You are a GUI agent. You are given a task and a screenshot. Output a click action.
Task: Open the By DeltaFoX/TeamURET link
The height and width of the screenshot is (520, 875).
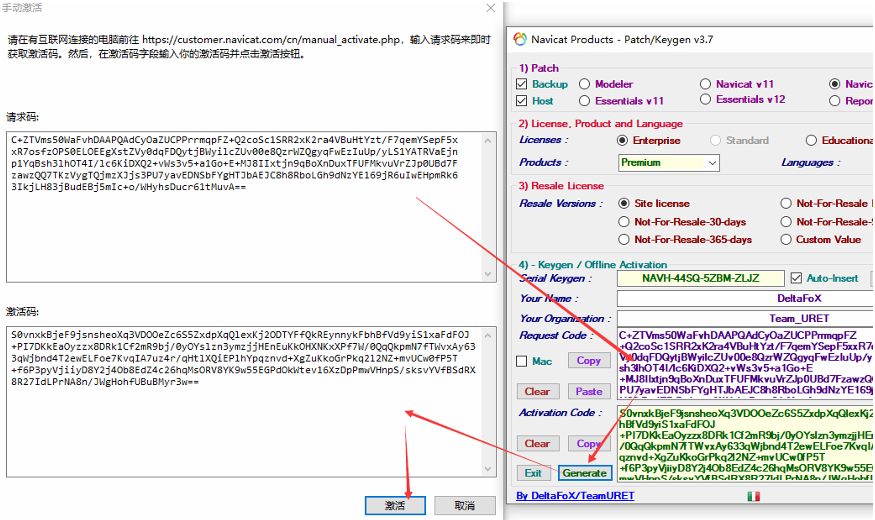point(575,495)
